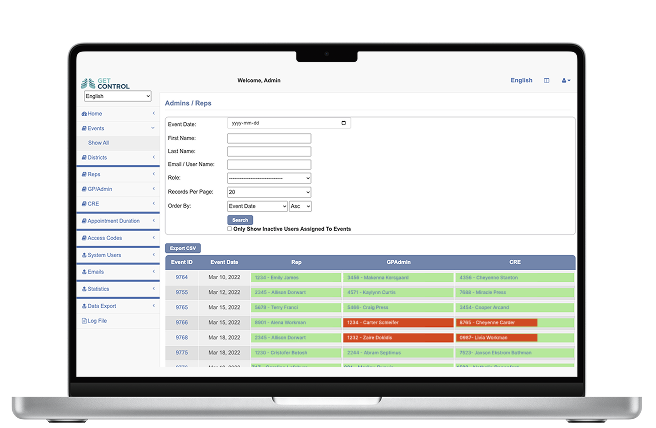This screenshot has height=428, width=656.
Task: Click the layout toggle icon beside English
Action: click(x=546, y=80)
